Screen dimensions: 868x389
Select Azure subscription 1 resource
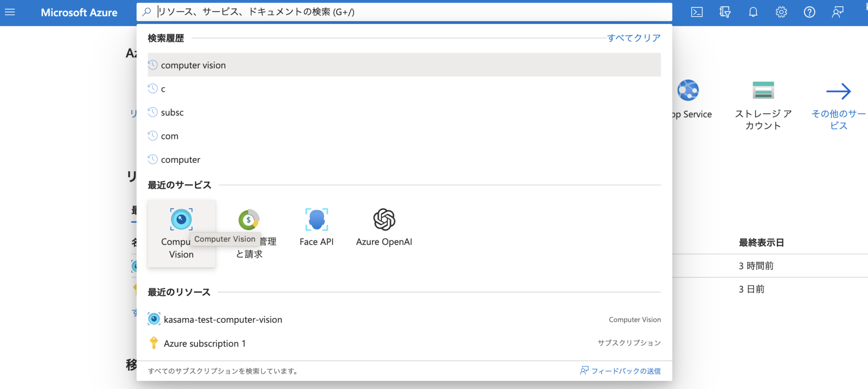(204, 343)
